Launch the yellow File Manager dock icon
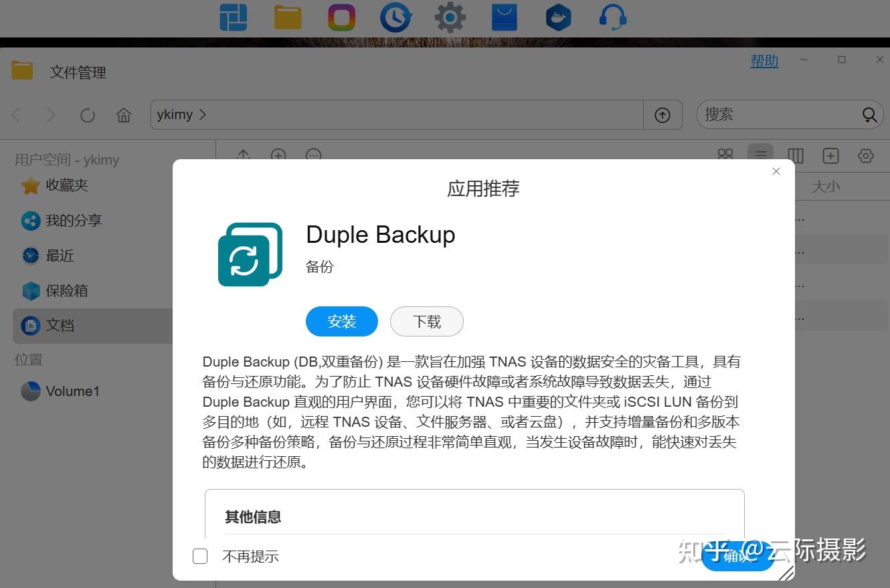Screen dimensions: 890x588 288,17
